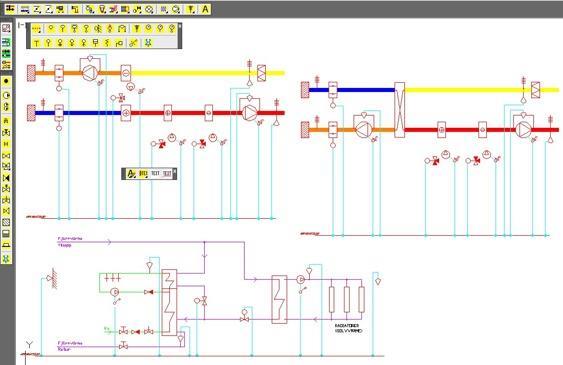
Task: Collapse the palette with the bracket minus marker
Action: click(x=21, y=24)
